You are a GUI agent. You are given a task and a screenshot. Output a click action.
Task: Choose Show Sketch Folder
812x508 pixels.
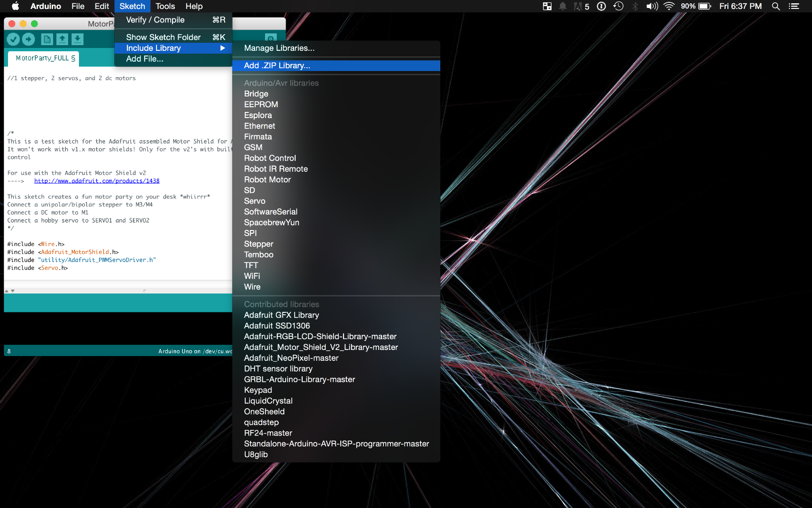click(173, 37)
